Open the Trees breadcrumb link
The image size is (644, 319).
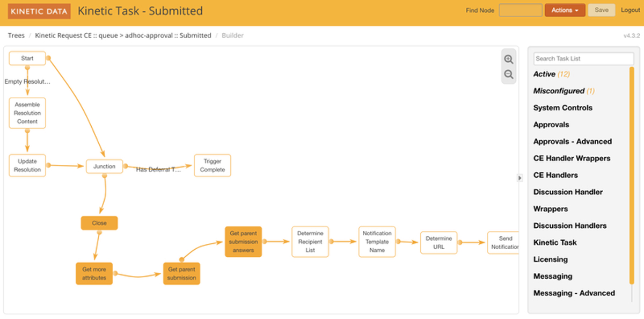[x=16, y=35]
